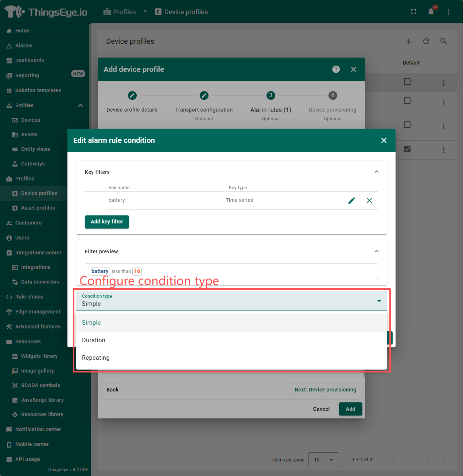Screen dimensions: 463x476
Task: Click the help icon in Add device profile
Action: (x=336, y=69)
